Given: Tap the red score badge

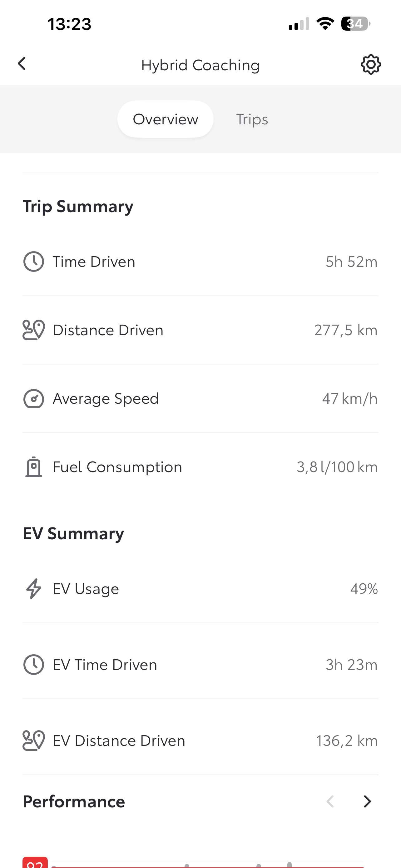Looking at the screenshot, I should click(x=35, y=863).
